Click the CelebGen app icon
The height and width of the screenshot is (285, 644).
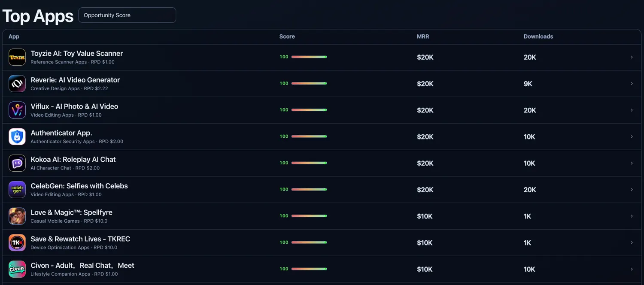[x=17, y=190]
